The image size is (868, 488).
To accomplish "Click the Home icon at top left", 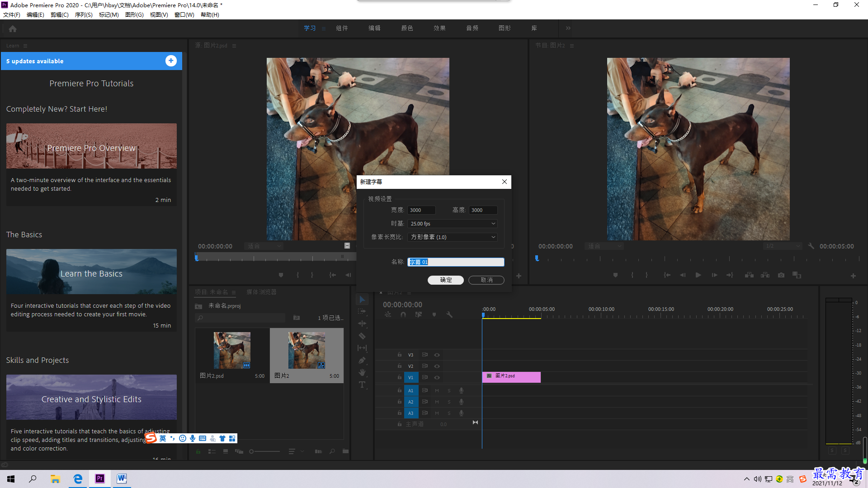I will pos(13,28).
